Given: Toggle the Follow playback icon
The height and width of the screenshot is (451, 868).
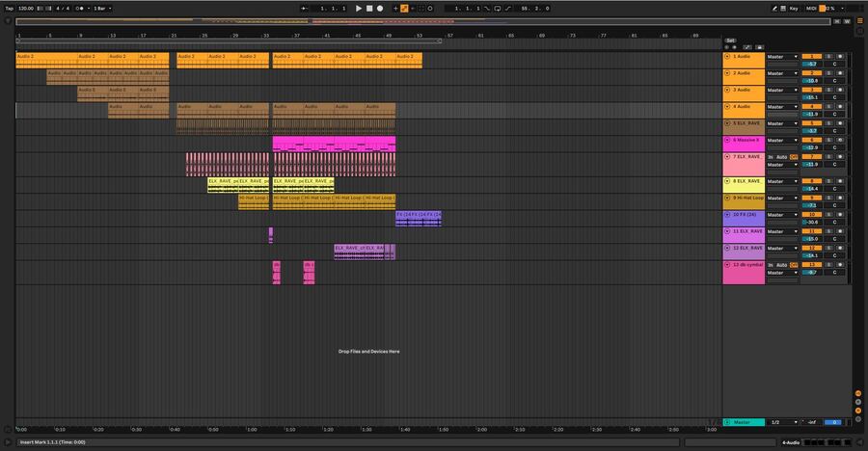Looking at the screenshot, I should (x=305, y=9).
